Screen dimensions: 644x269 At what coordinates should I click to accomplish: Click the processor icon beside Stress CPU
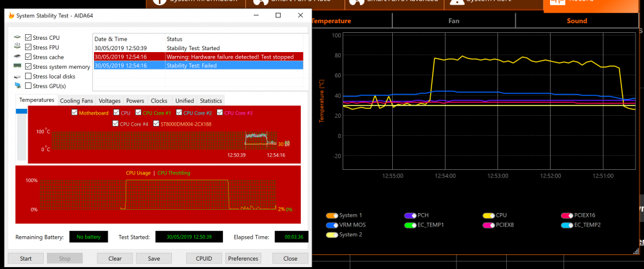17,37
